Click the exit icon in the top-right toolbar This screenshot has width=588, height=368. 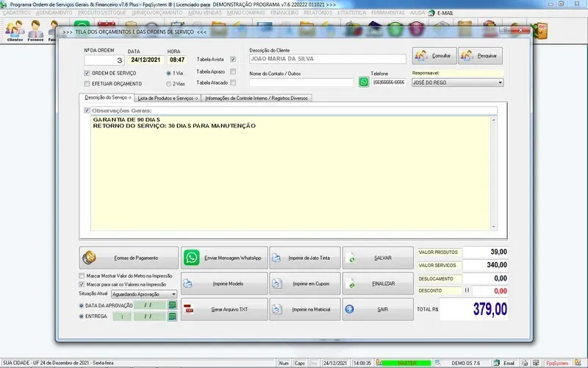542,30
